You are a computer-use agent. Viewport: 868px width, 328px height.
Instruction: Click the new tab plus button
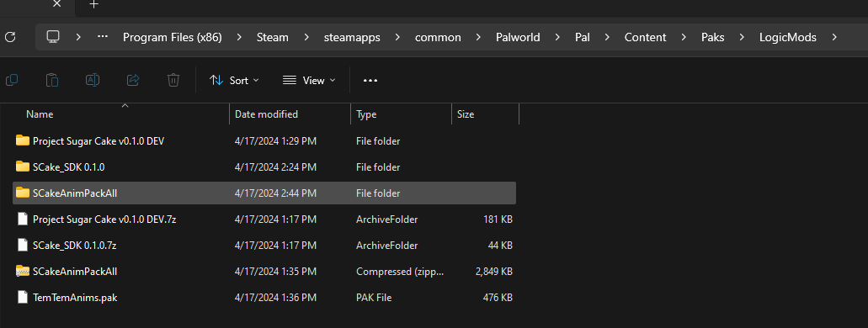94,4
